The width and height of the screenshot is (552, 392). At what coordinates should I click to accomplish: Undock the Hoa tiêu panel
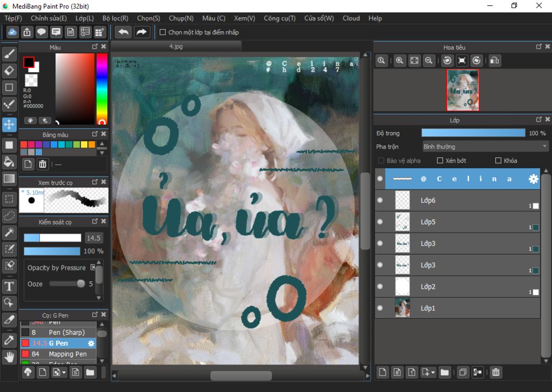coord(539,46)
